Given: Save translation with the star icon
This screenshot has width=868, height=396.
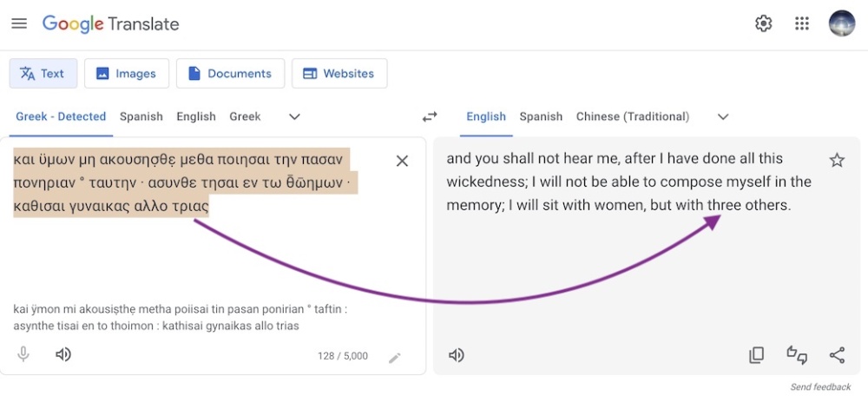Looking at the screenshot, I should pos(837,161).
